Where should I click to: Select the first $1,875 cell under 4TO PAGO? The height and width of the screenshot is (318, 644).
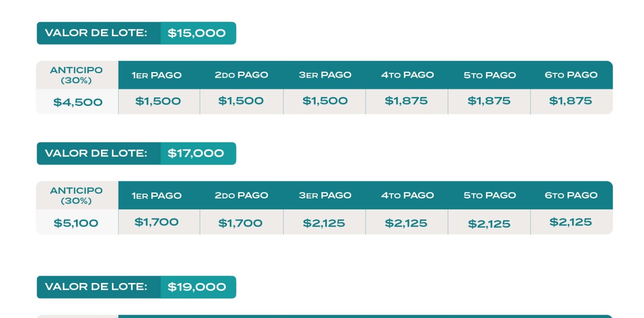407,101
